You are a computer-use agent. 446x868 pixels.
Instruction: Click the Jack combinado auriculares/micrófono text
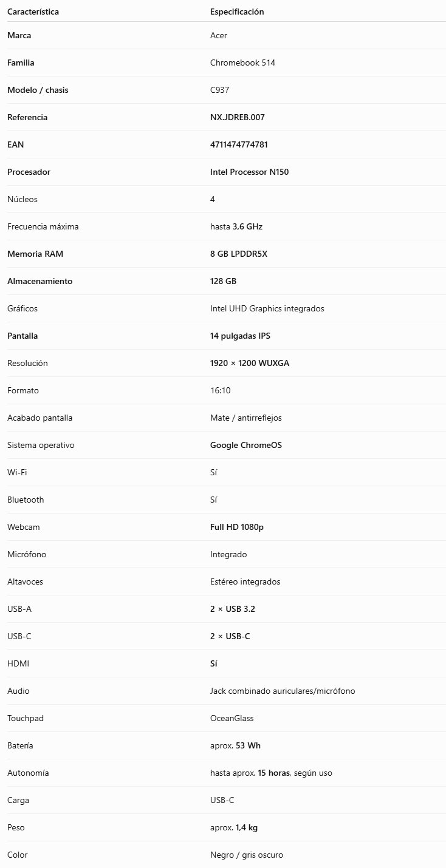tap(283, 691)
